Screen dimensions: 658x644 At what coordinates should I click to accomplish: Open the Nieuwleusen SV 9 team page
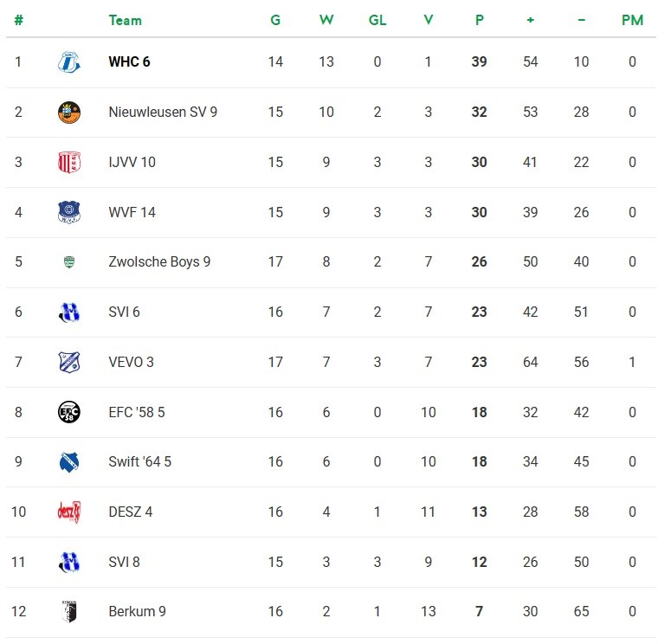point(163,113)
